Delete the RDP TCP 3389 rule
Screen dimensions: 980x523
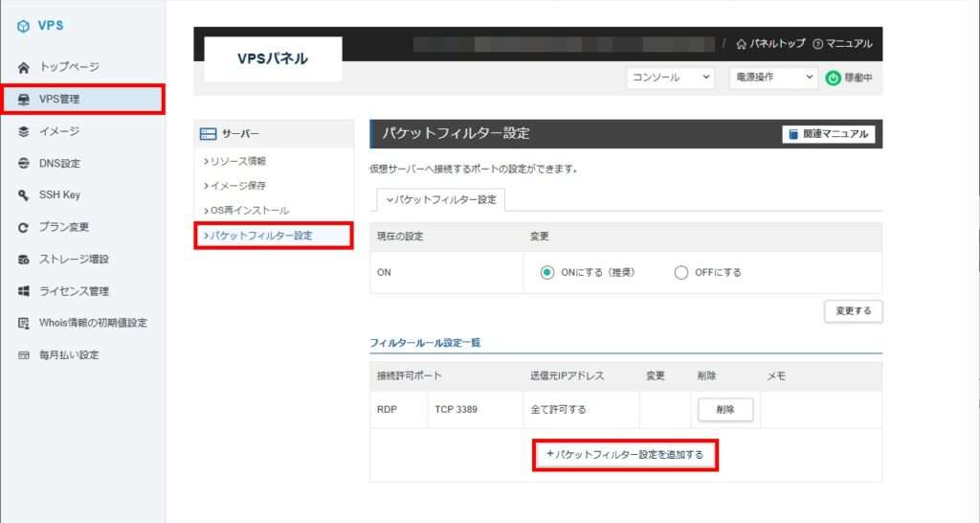(x=724, y=409)
